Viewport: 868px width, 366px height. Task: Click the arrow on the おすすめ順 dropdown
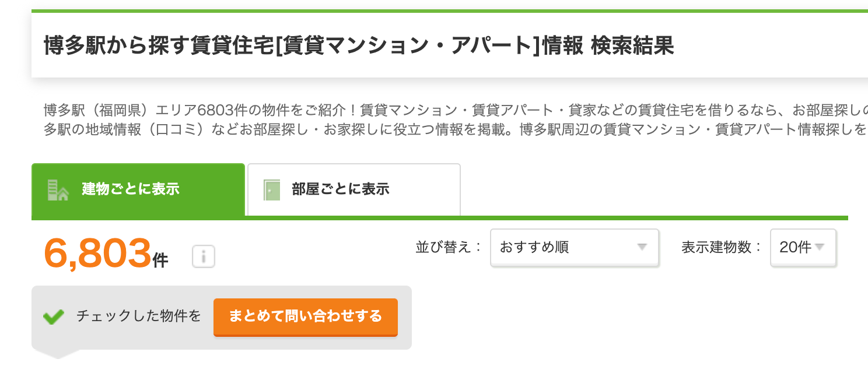[x=642, y=247]
